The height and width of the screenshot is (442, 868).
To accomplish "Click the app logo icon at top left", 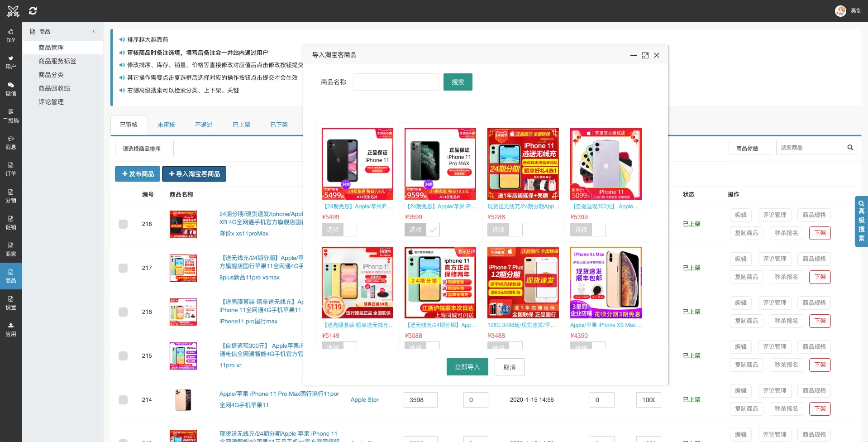I will click(x=13, y=11).
